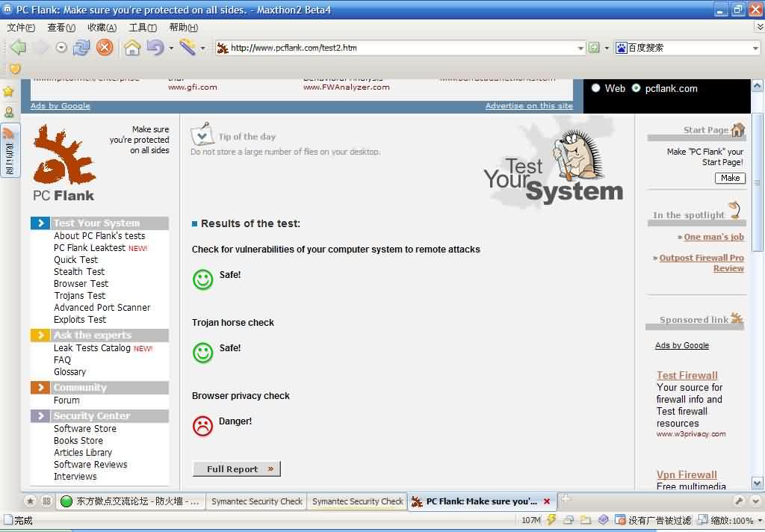Click the Start Page house icon
Screen dimensions: 765x532
pos(738,129)
